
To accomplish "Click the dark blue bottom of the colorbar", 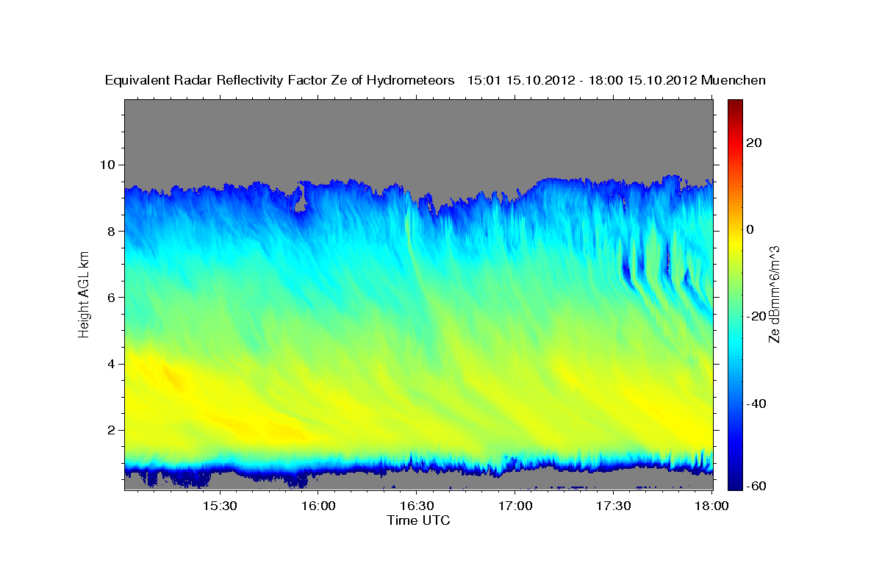I will pos(735,481).
